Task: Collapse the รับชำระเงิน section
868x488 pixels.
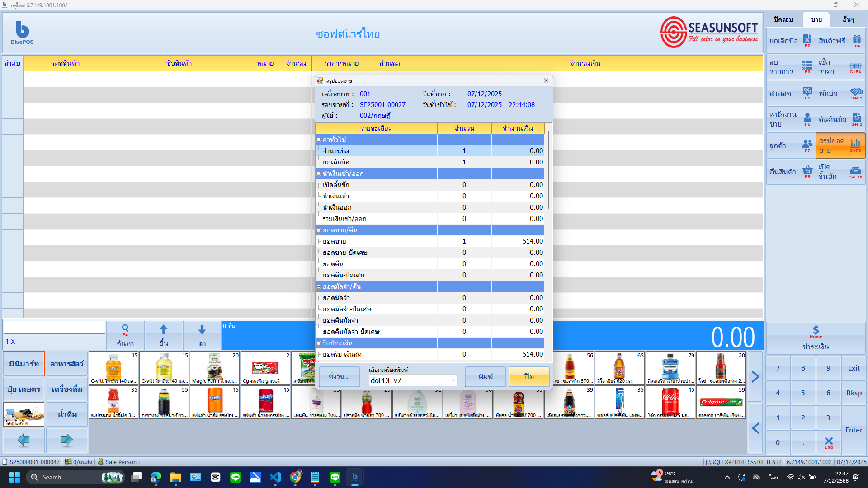Action: (319, 343)
